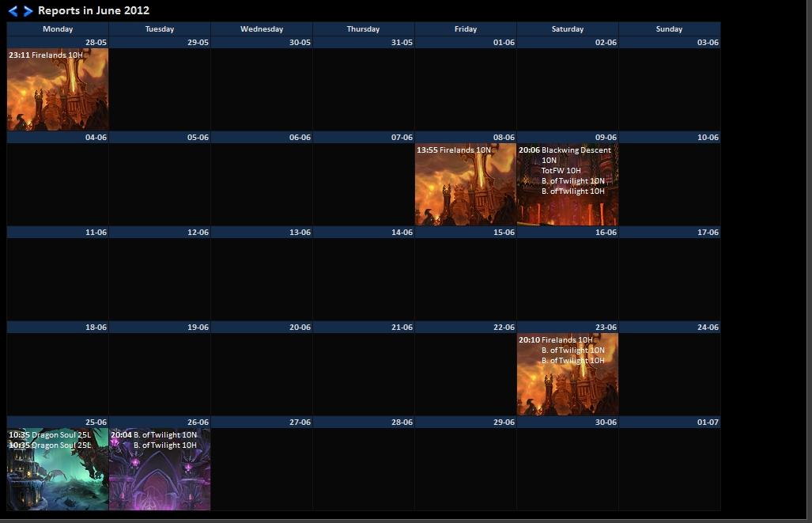Open the 23:11 Firelands 10H report

click(x=46, y=55)
